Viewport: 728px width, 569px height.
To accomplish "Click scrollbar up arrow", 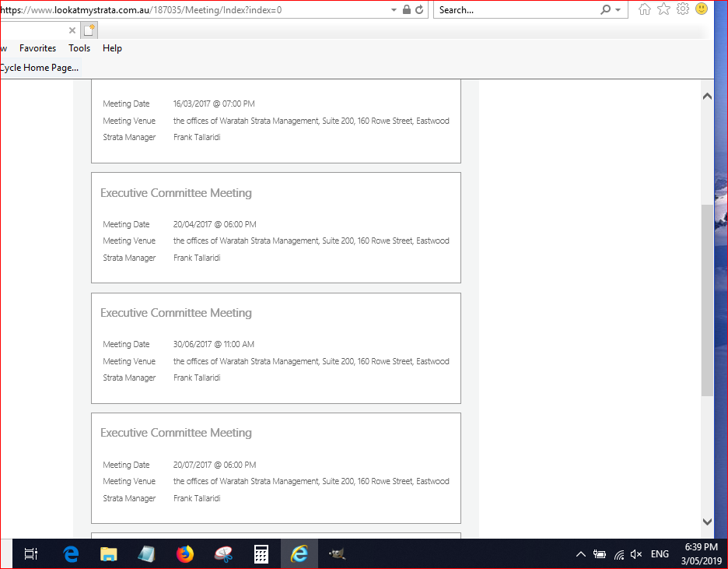I will (x=707, y=97).
